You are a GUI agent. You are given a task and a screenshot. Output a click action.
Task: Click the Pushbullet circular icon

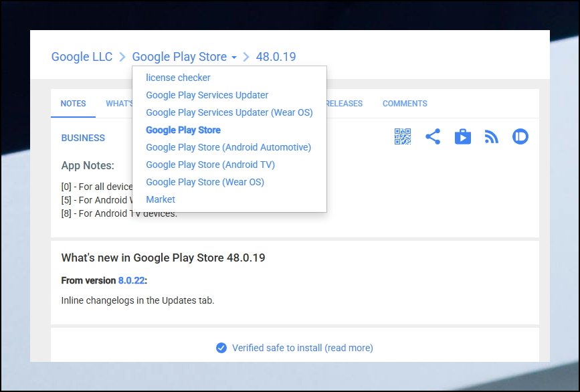520,137
